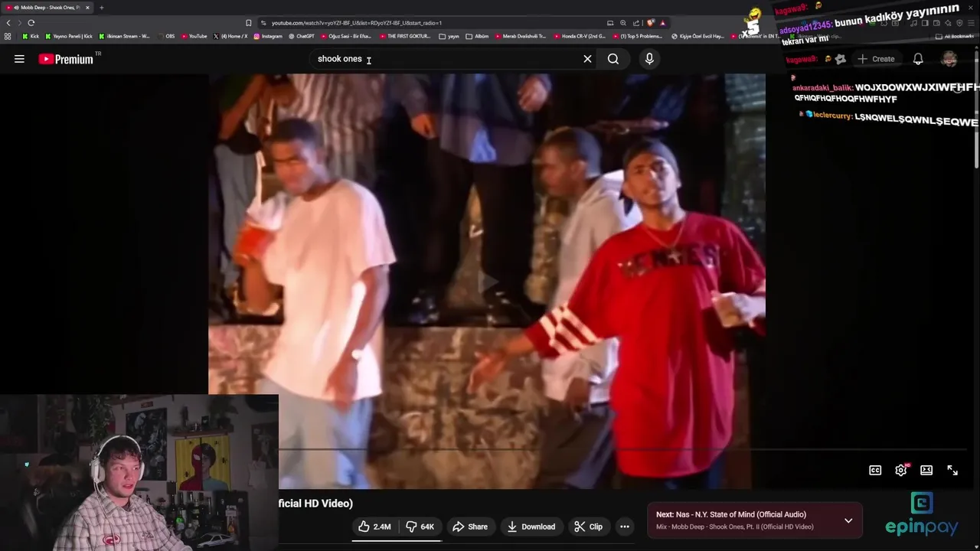
Task: Open the ikinsan Stream bookmark
Action: (125, 36)
